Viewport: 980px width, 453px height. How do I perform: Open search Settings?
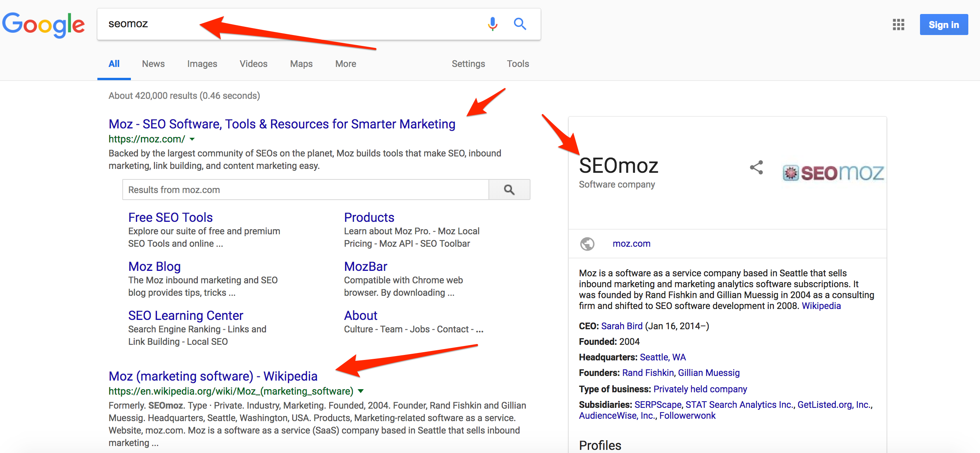(468, 64)
